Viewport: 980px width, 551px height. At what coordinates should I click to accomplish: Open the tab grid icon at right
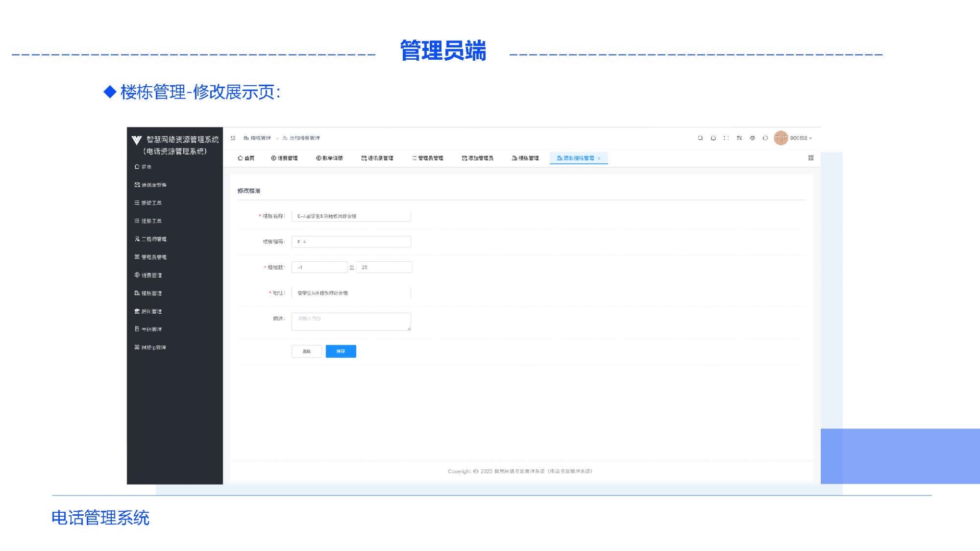811,158
